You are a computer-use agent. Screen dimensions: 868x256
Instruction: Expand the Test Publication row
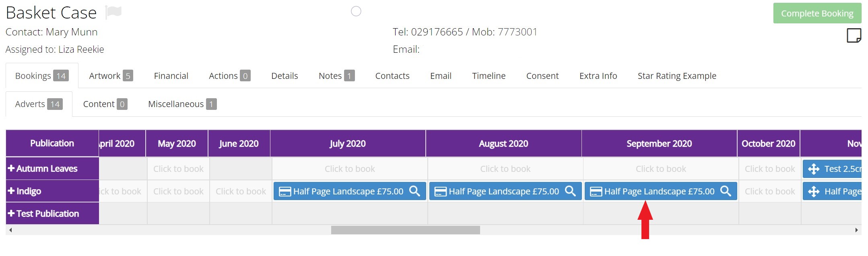pyautogui.click(x=11, y=214)
